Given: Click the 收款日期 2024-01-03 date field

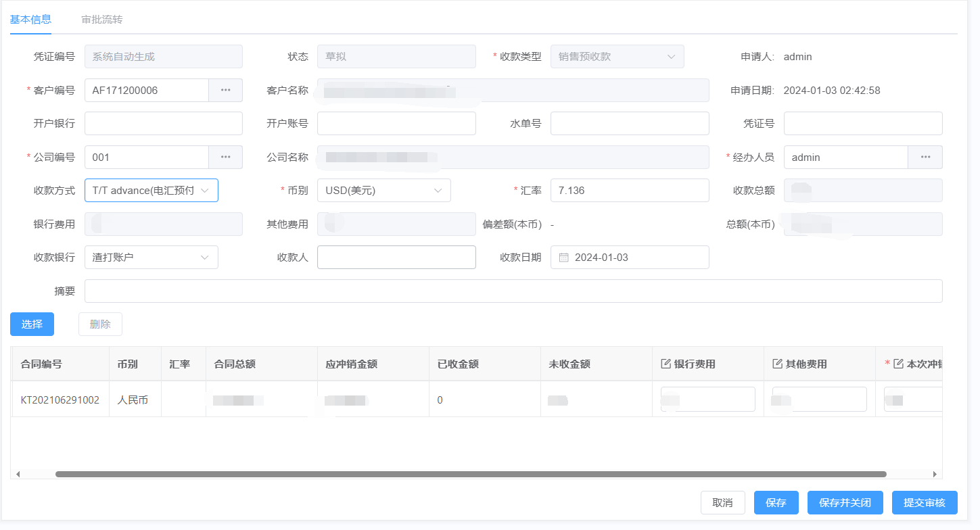Looking at the screenshot, I should pos(630,258).
